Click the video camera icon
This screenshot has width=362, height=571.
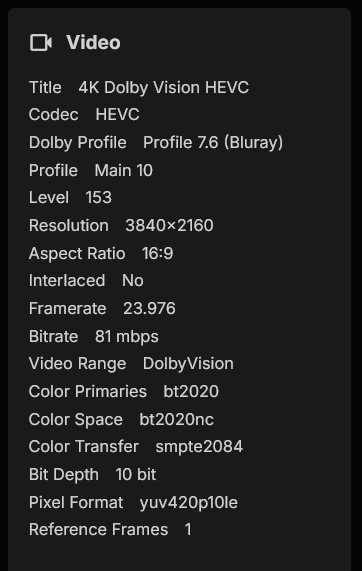[40, 43]
